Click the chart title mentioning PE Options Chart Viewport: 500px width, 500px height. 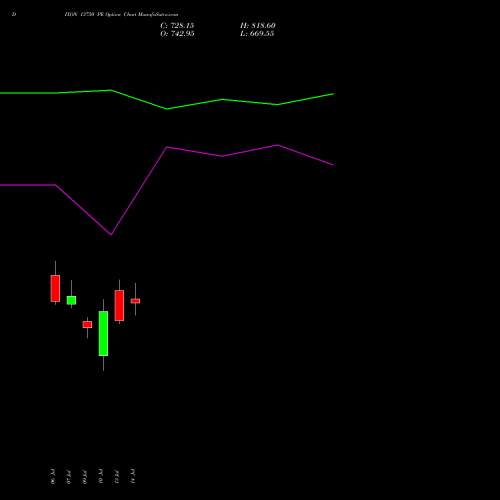tap(121, 15)
